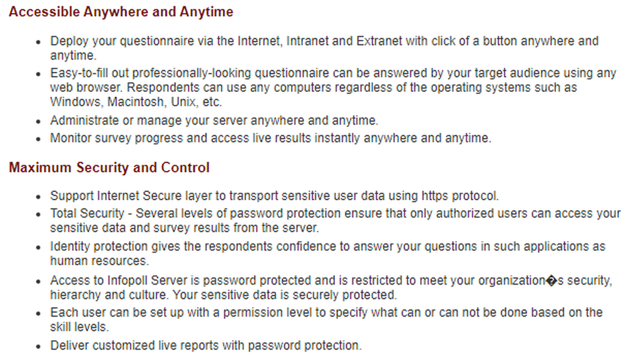Click the 'Access to Infopoll Server' bullet
Screen dimensions: 626x364
(331, 288)
